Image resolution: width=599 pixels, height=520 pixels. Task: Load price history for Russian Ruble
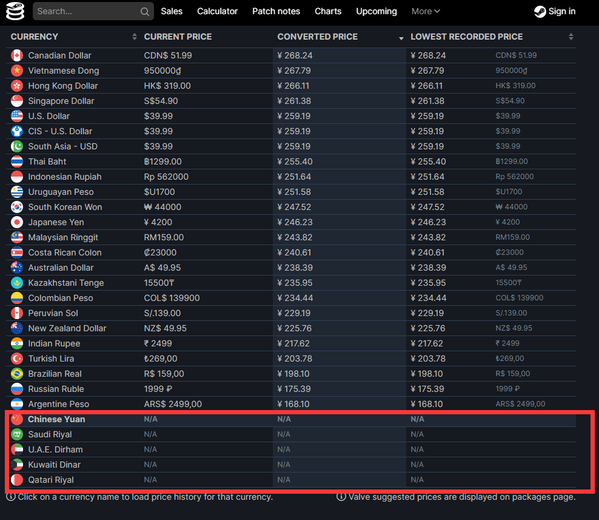click(x=56, y=389)
